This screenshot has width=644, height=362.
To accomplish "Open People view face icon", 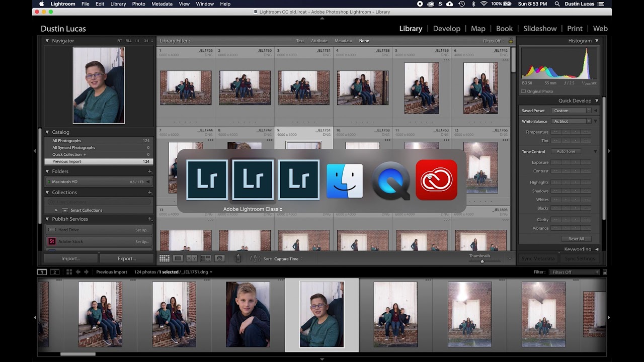I will pos(219,258).
